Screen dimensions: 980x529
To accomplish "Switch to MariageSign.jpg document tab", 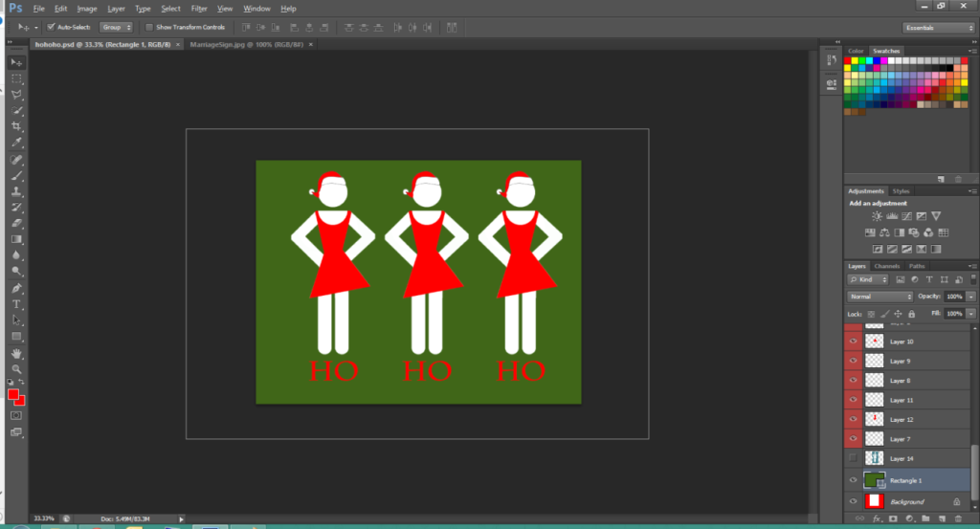I will pyautogui.click(x=249, y=44).
